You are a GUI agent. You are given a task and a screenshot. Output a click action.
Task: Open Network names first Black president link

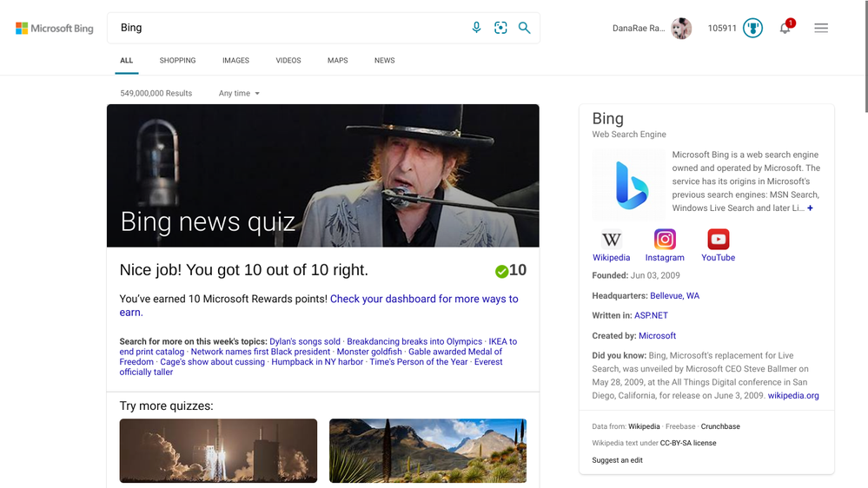(x=261, y=352)
